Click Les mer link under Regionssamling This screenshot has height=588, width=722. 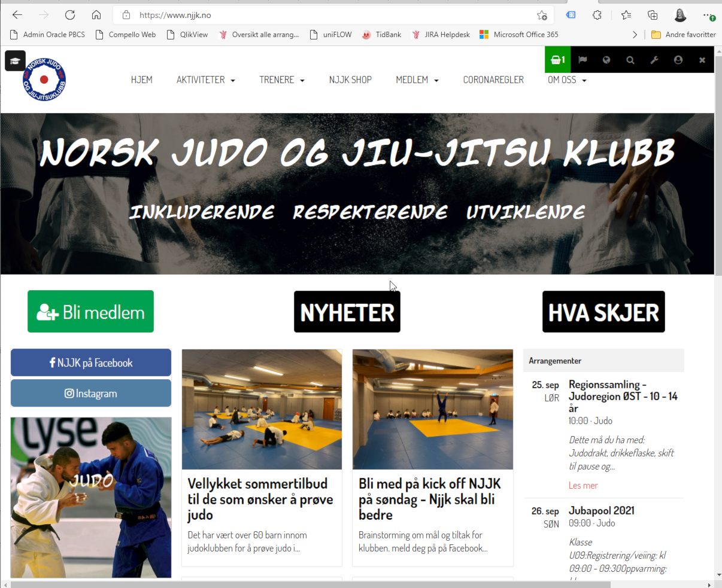[583, 486]
